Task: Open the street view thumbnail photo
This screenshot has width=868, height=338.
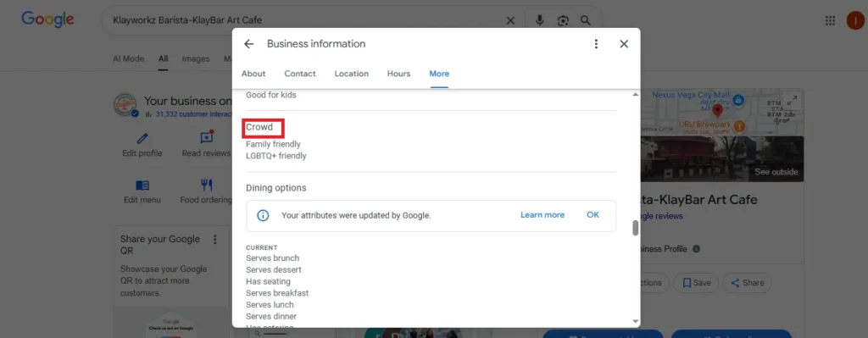Action: tap(722, 158)
